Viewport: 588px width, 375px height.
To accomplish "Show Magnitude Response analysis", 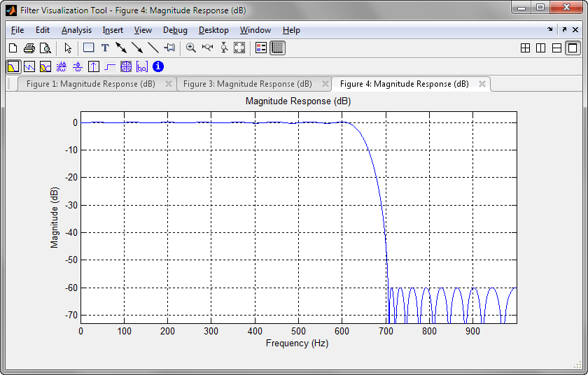I will 13,66.
